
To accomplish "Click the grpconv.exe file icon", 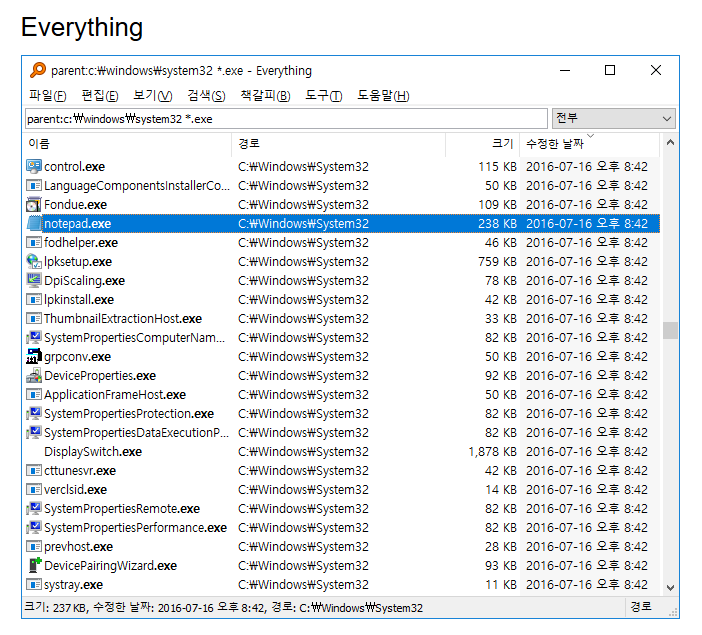I will (34, 356).
